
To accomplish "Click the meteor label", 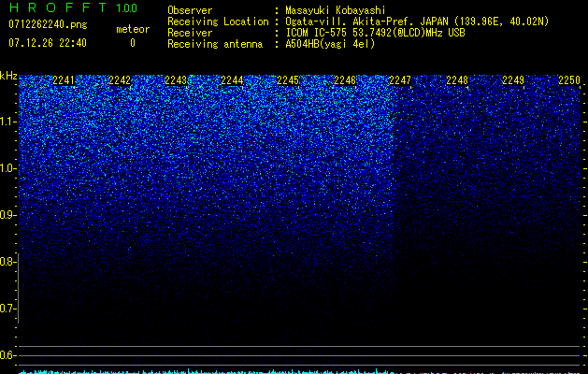I will click(133, 29).
